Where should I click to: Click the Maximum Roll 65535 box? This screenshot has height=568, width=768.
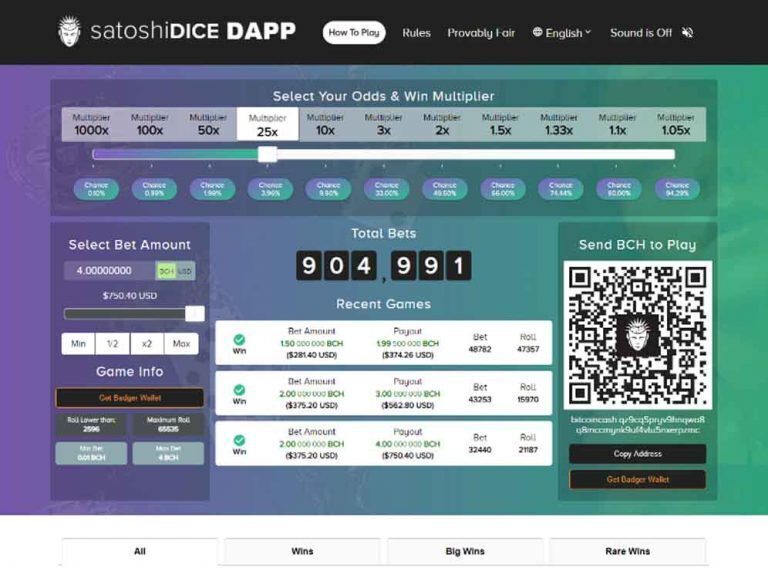click(x=168, y=425)
